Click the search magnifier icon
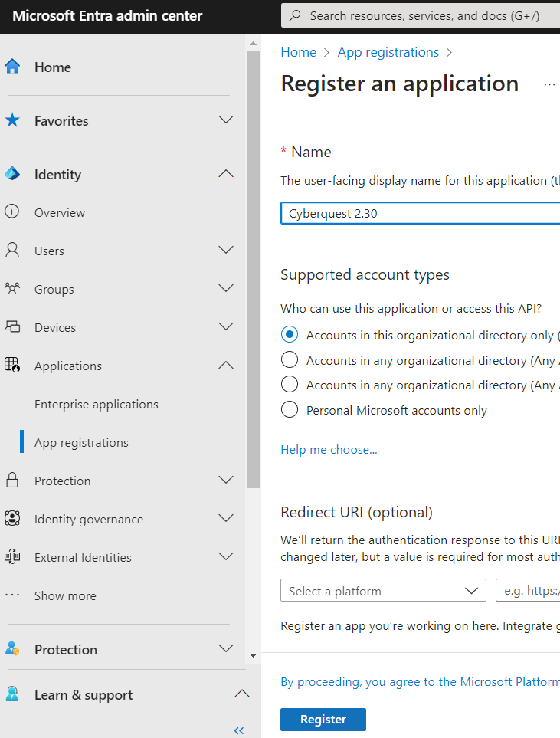This screenshot has width=560, height=738. coord(295,15)
